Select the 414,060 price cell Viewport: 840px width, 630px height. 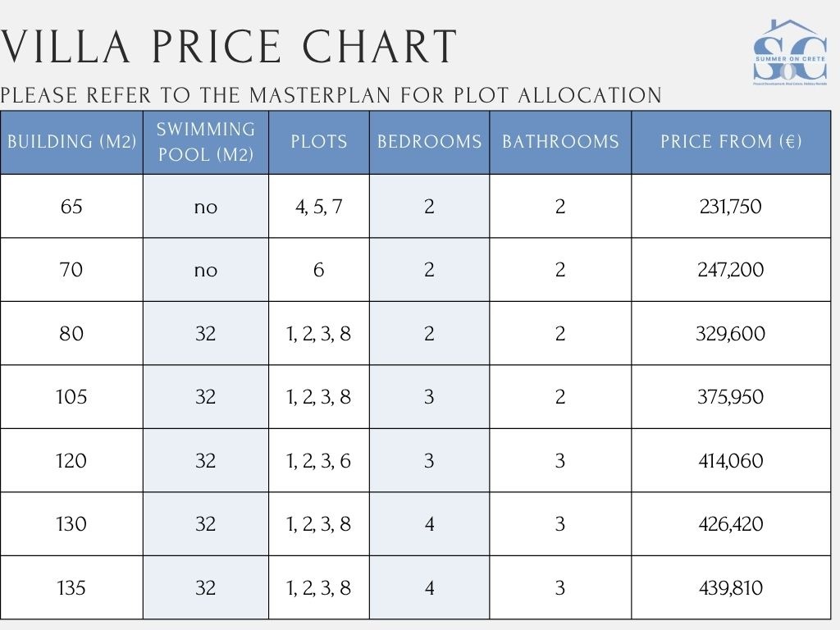pos(731,461)
